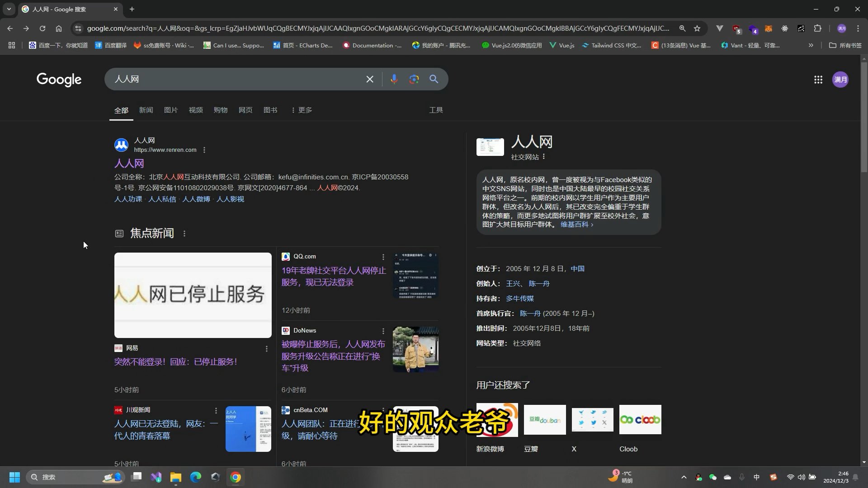Clear the search box text
Viewport: 868px width, 488px height.
point(370,79)
